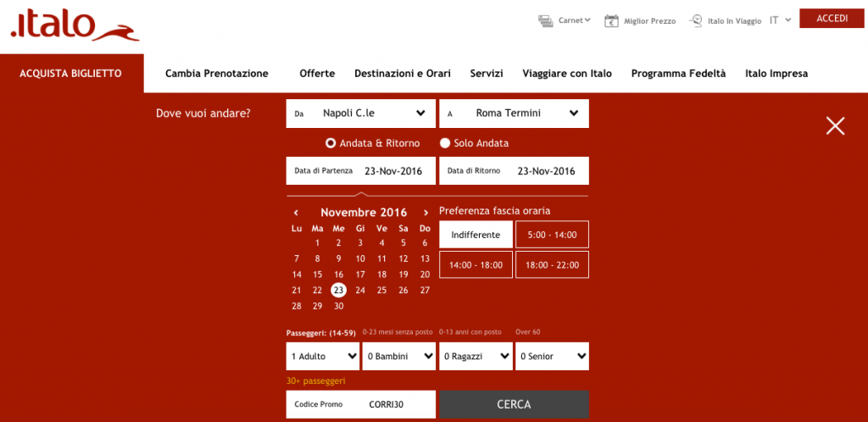Go to previous month in calendar
This screenshot has width=868, height=422.
click(296, 213)
